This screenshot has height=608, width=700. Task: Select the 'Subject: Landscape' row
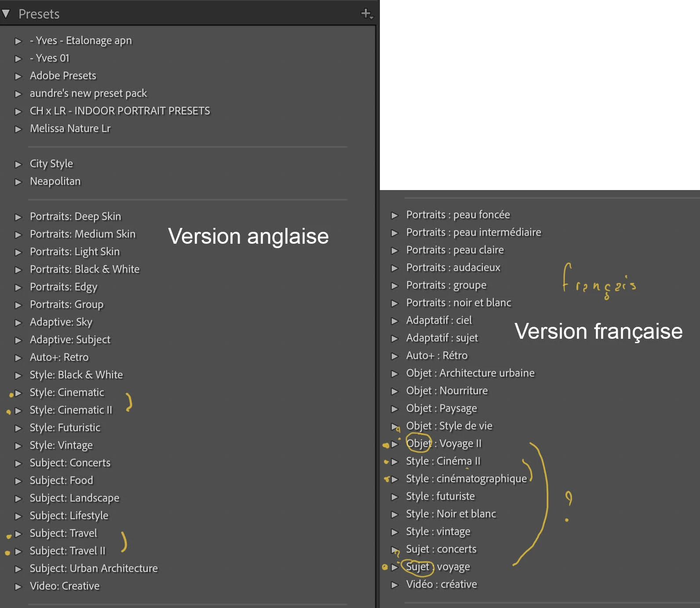(75, 498)
